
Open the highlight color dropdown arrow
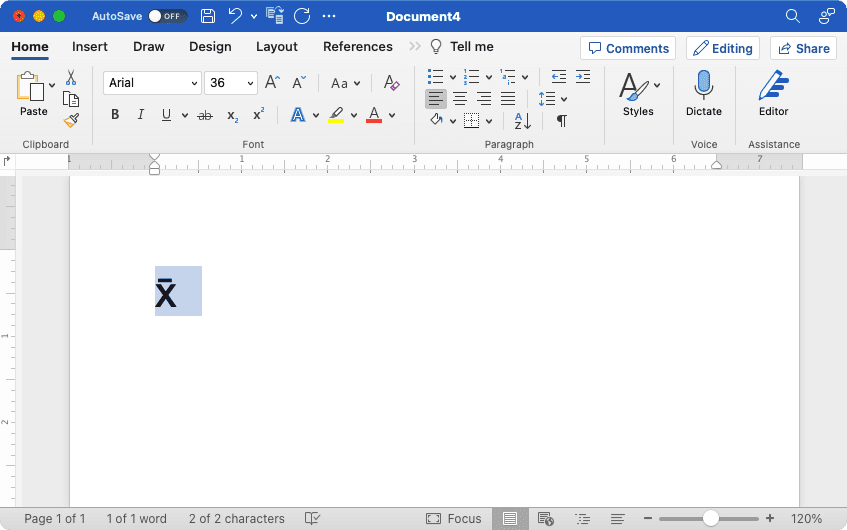(x=354, y=115)
